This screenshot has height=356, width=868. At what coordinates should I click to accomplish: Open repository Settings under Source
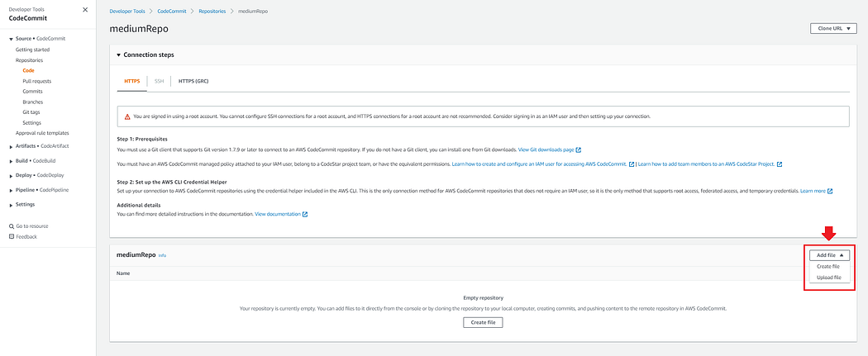click(31, 123)
